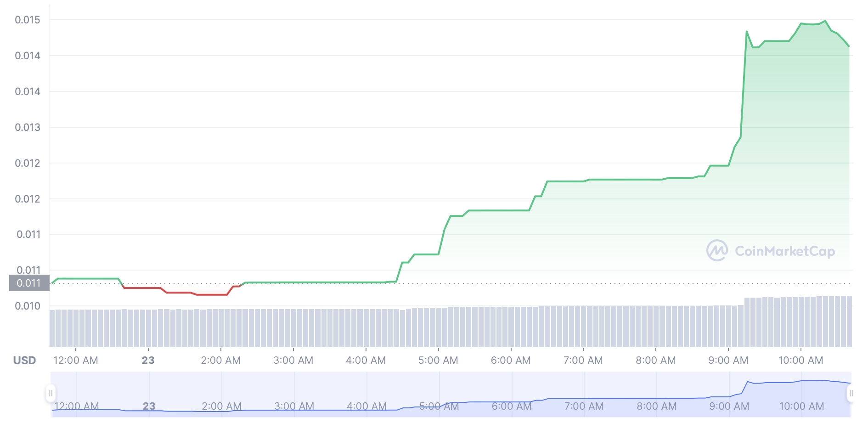Click the 23 date label inside the range navigator
Viewport: 868px width, 429px height.
(x=149, y=406)
